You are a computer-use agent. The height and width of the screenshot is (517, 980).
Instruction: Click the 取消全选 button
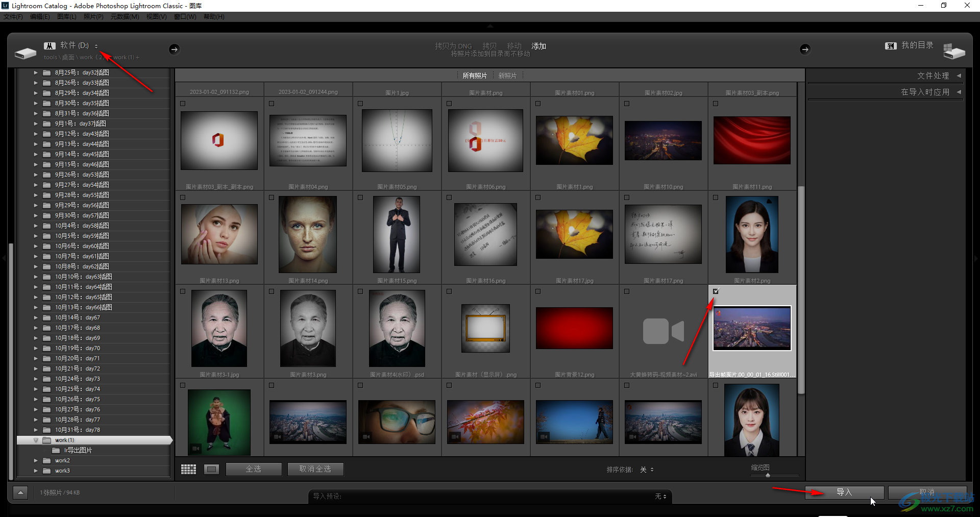(x=315, y=469)
